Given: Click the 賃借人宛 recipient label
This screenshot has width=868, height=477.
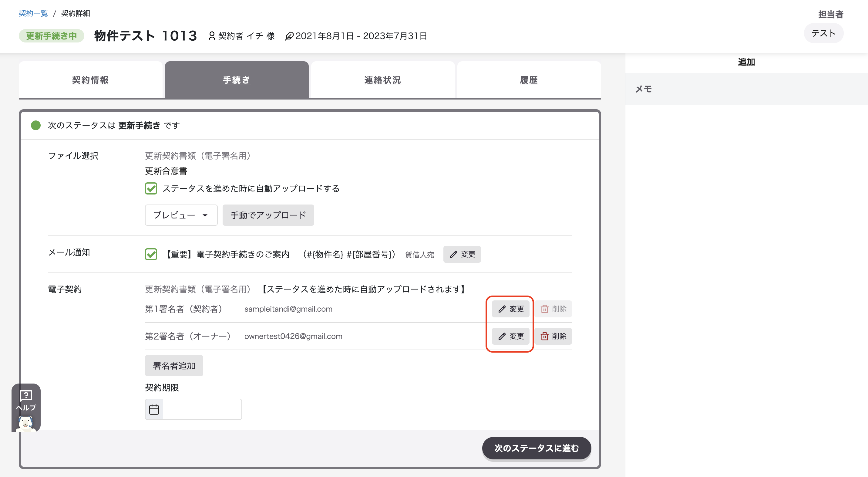Looking at the screenshot, I should coord(419,255).
